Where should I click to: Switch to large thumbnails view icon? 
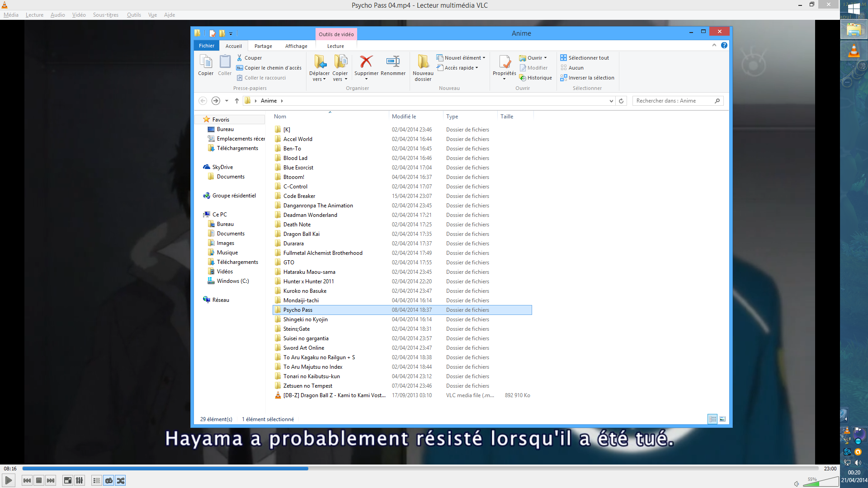(x=722, y=419)
